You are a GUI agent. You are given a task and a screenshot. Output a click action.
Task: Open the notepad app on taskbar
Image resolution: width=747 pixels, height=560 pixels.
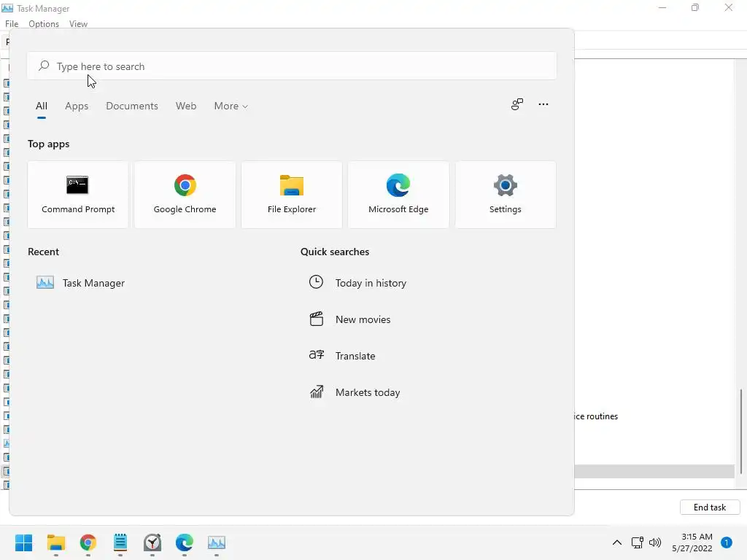120,542
